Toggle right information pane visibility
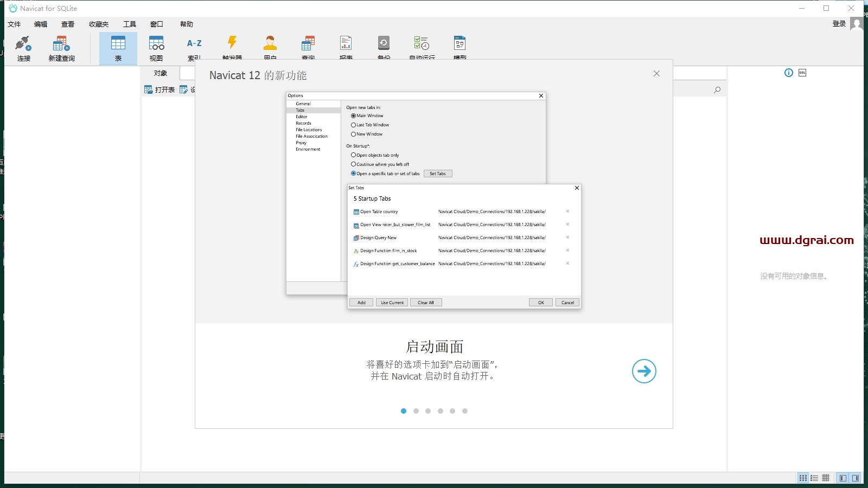 click(x=856, y=478)
